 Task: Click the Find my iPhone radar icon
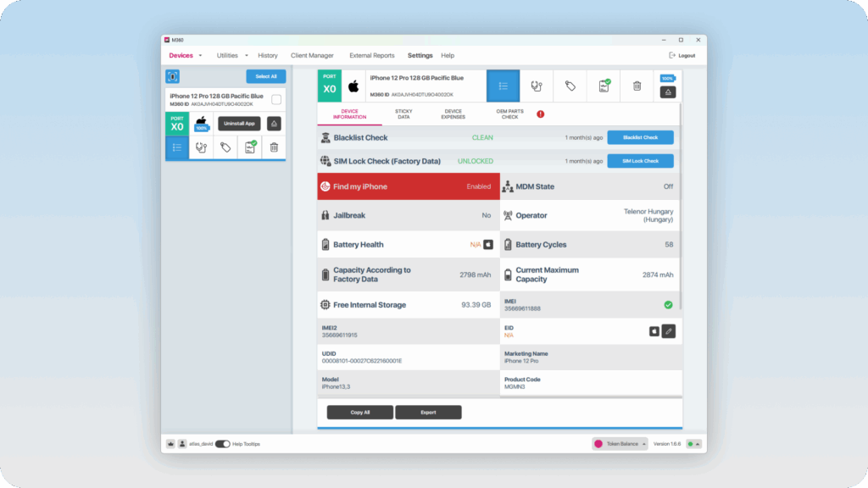click(325, 186)
